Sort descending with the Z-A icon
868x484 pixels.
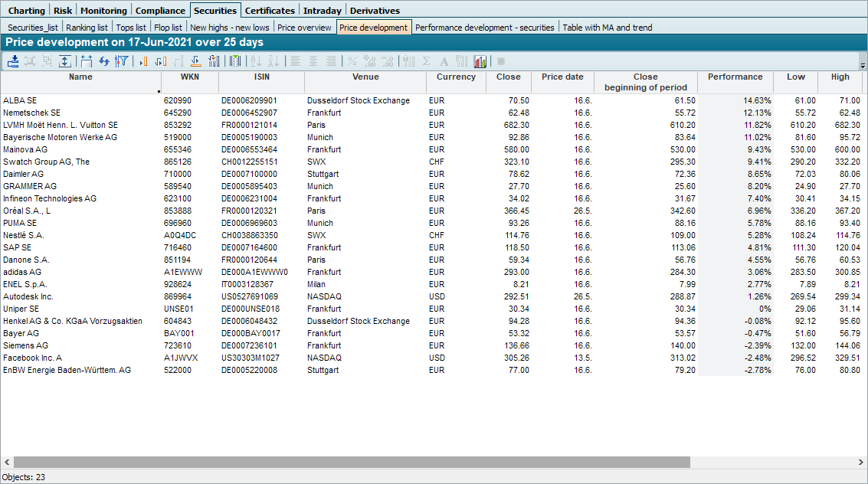click(274, 61)
